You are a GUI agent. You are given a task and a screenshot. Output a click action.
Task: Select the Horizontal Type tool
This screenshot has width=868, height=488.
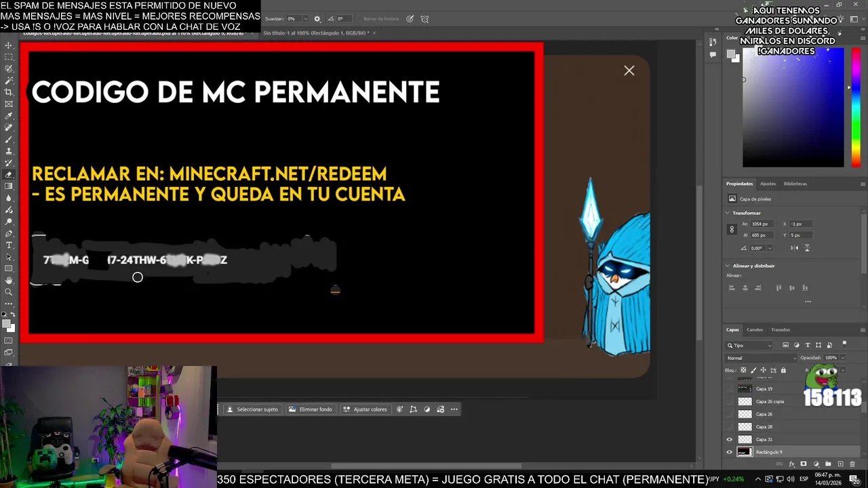9,245
